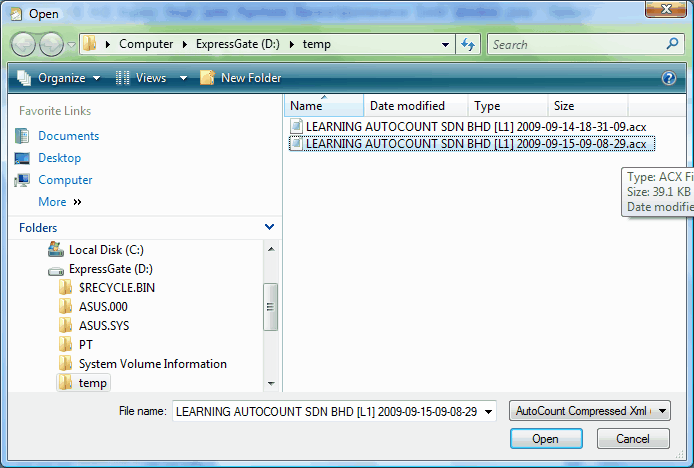Click icon of file 2009-09-15-09-08-29.acx
This screenshot has height=468, width=694.
click(x=296, y=143)
